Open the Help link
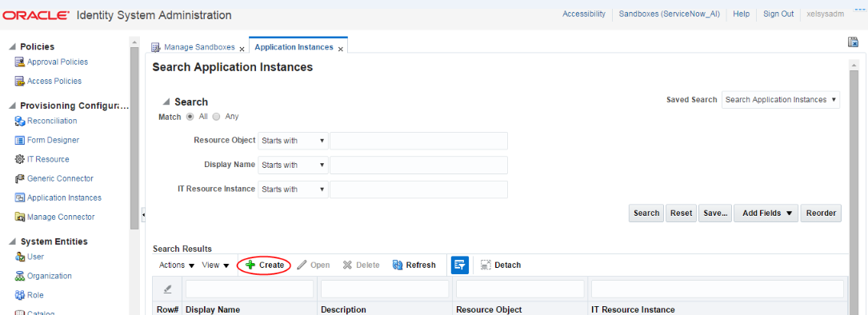Viewport: 868px width, 315px height. (x=742, y=14)
